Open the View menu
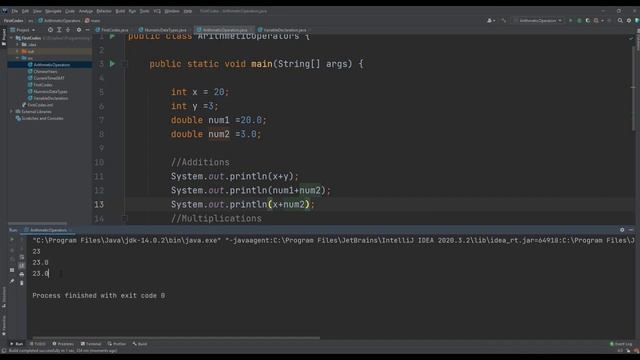The height and width of the screenshot is (360, 640). pos(37,11)
